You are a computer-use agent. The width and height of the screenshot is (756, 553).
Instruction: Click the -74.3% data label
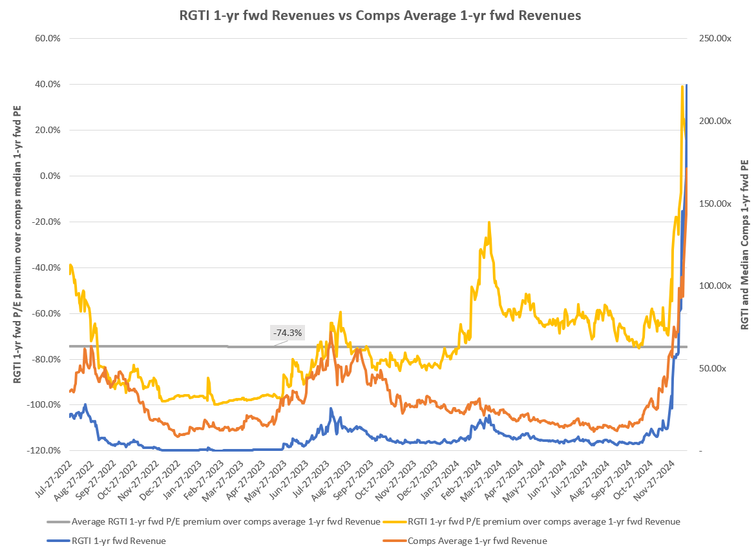tap(288, 333)
